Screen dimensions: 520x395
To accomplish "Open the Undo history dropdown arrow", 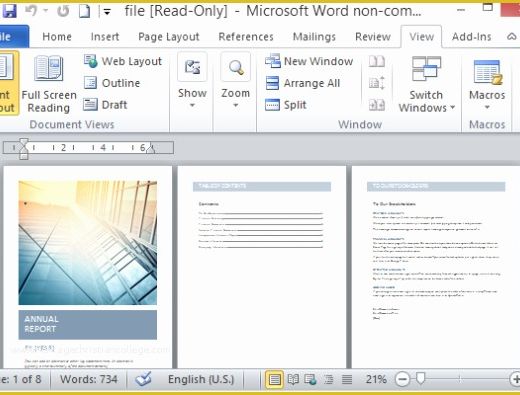I will pos(46,11).
